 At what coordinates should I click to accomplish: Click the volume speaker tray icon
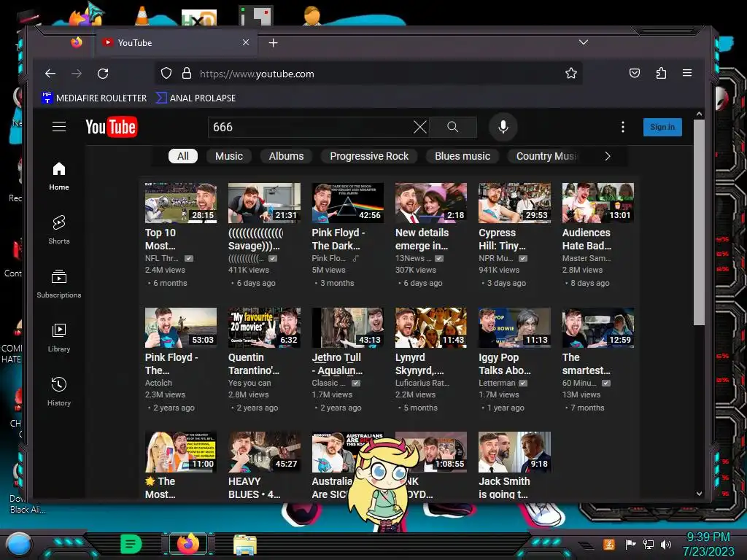666,544
